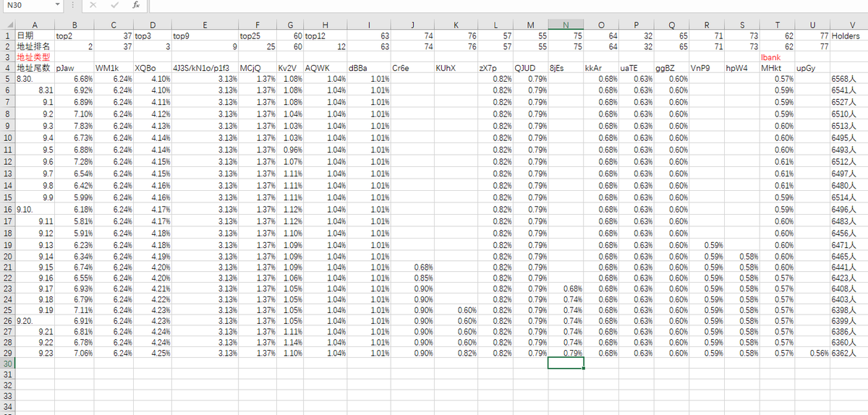Open the Name Box dropdown arrow
868x415 pixels.
pyautogui.click(x=58, y=5)
